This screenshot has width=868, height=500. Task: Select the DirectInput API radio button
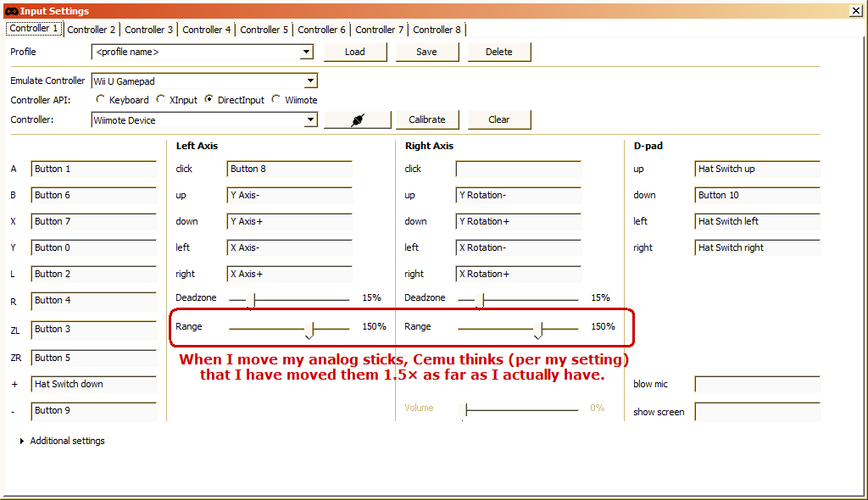tap(209, 99)
